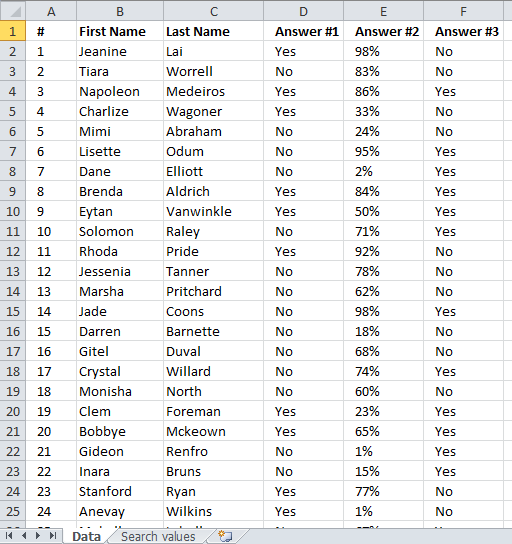The height and width of the screenshot is (544, 512).
Task: Select column F header
Action: coord(463,11)
